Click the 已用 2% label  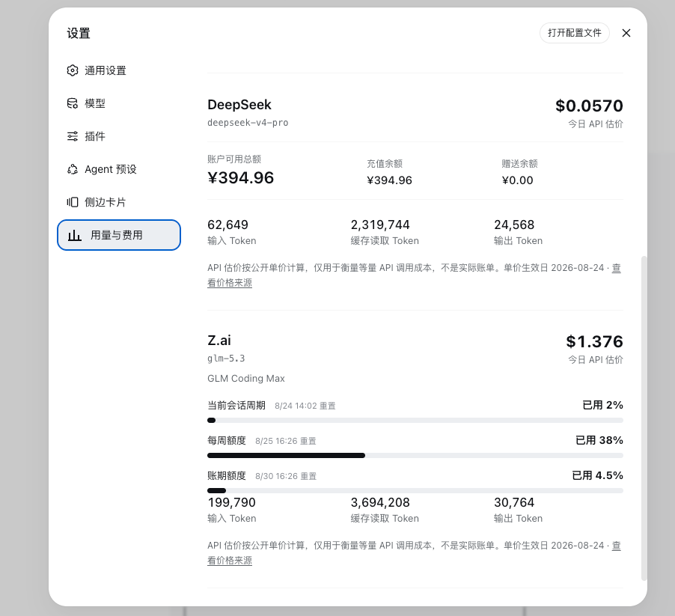coord(602,405)
